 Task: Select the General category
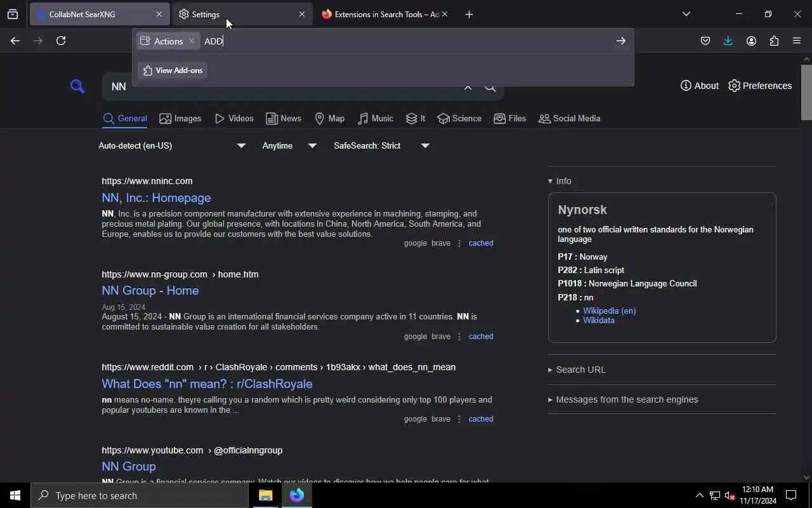point(125,119)
